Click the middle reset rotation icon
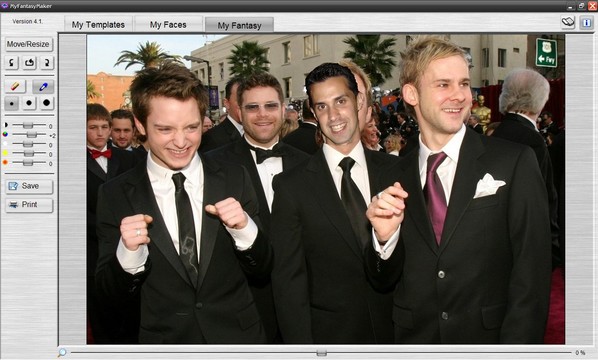598x360 pixels. (x=29, y=63)
